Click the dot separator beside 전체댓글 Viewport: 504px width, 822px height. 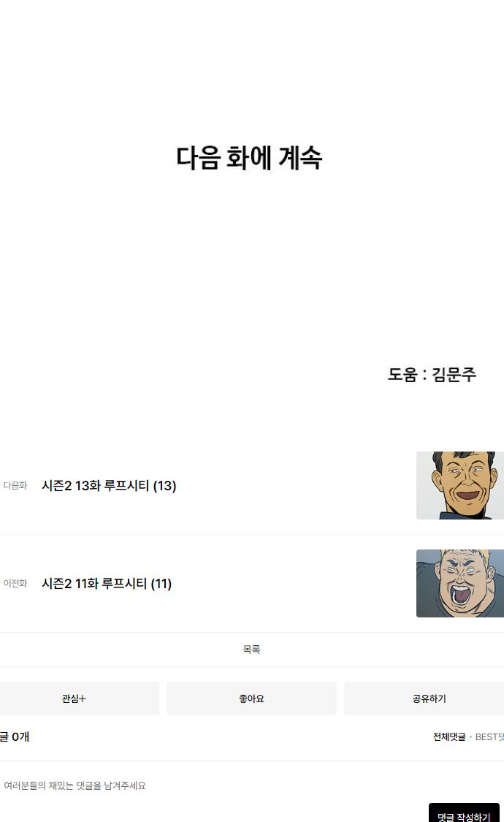click(470, 737)
